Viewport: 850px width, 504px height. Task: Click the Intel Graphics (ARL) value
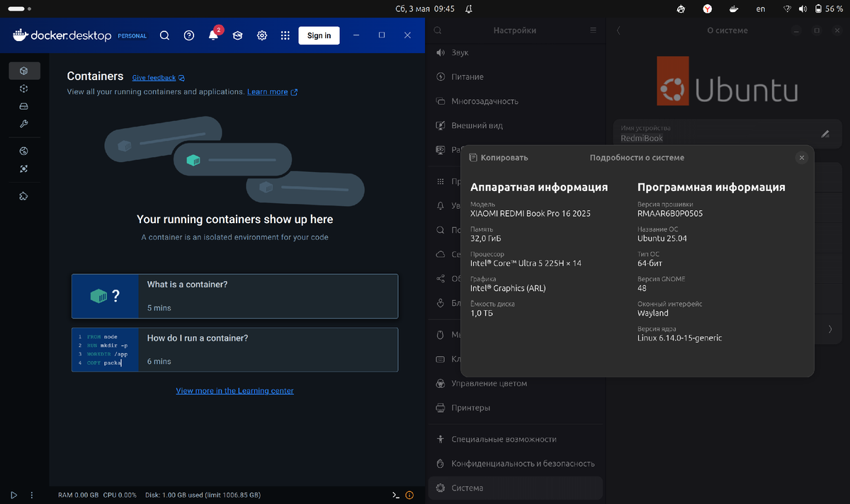[x=508, y=288]
